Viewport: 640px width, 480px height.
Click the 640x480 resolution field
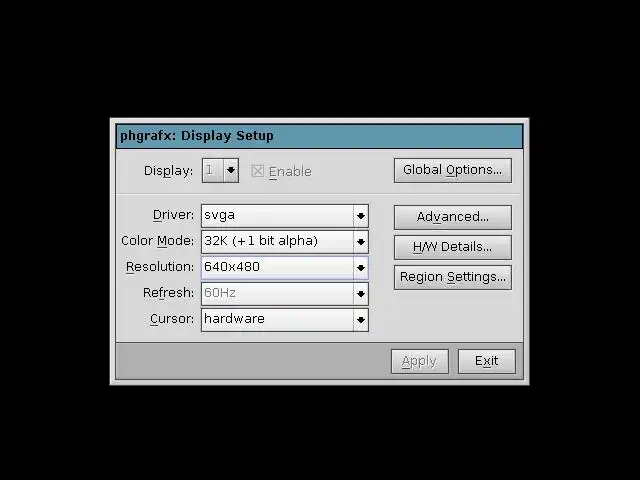click(x=278, y=268)
